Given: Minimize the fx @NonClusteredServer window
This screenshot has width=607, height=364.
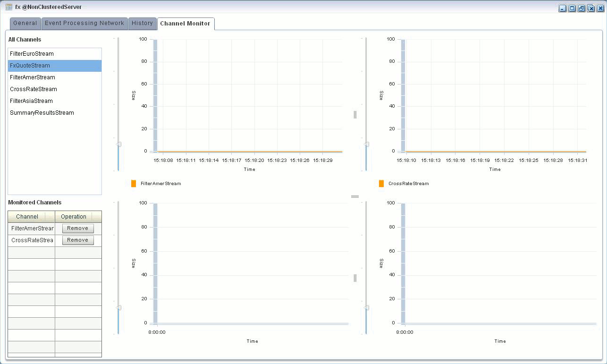Looking at the screenshot, I should point(563,8).
